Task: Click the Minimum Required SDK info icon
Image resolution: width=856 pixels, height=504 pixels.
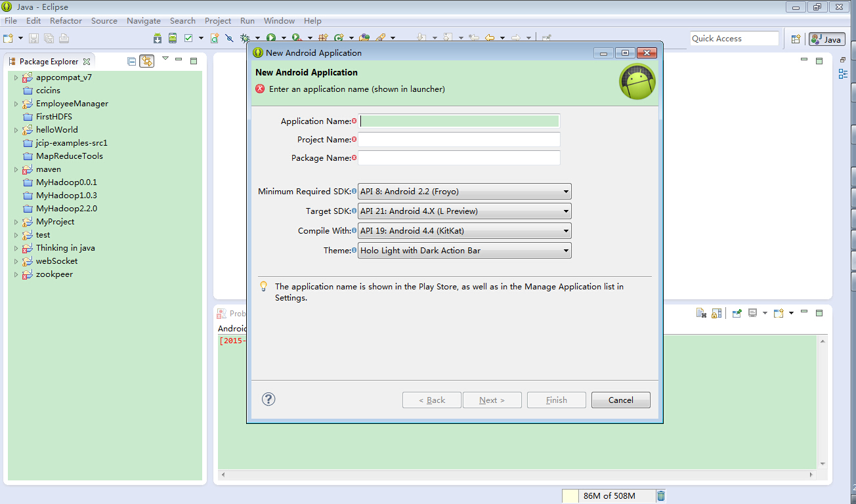Action: [354, 191]
